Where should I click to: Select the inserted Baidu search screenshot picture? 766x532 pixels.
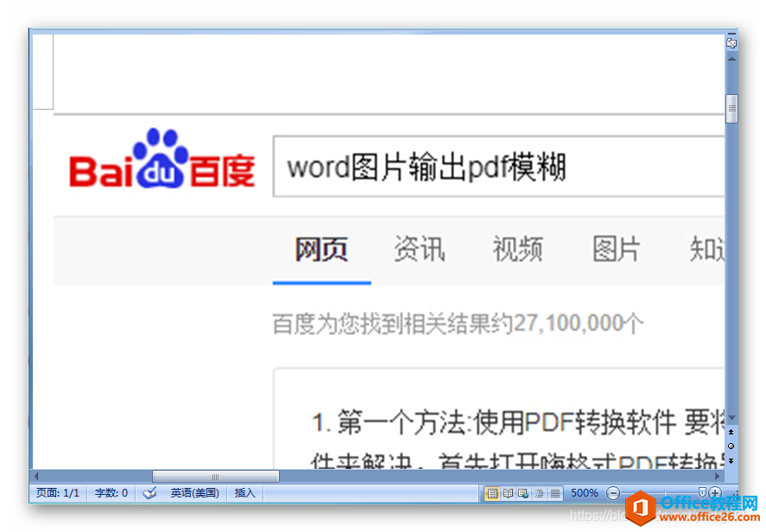pos(389,291)
